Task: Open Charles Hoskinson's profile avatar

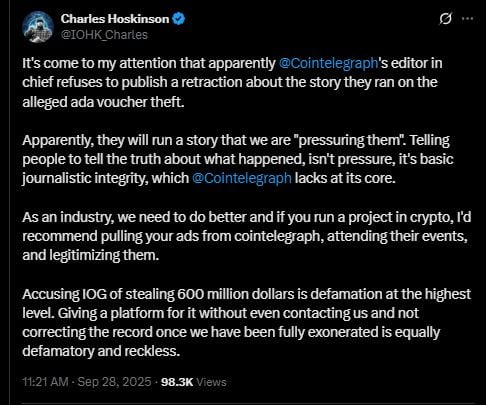Action: 38,27
